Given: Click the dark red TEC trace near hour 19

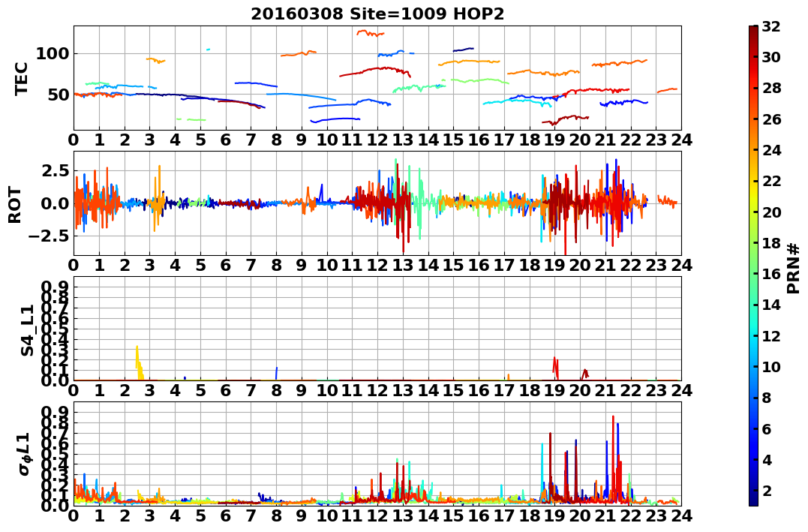Looking at the screenshot, I should 565,119.
